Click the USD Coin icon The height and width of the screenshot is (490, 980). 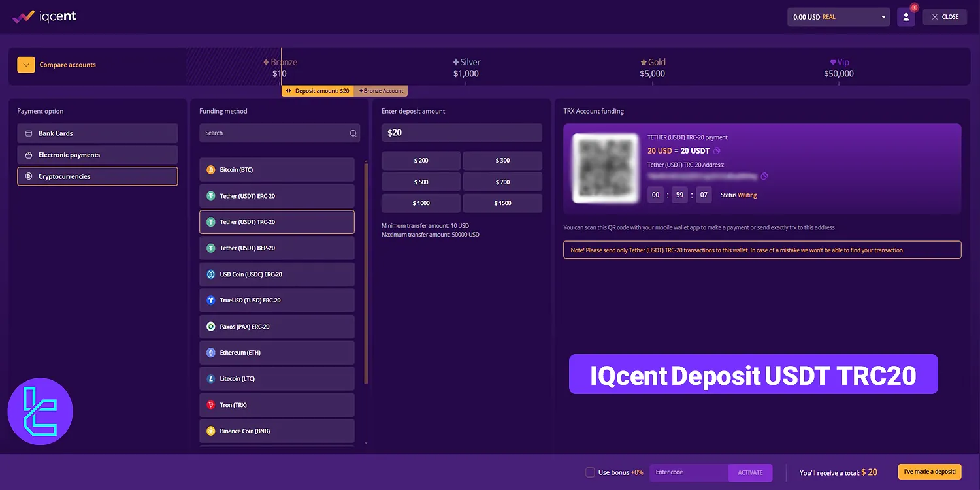pos(211,274)
